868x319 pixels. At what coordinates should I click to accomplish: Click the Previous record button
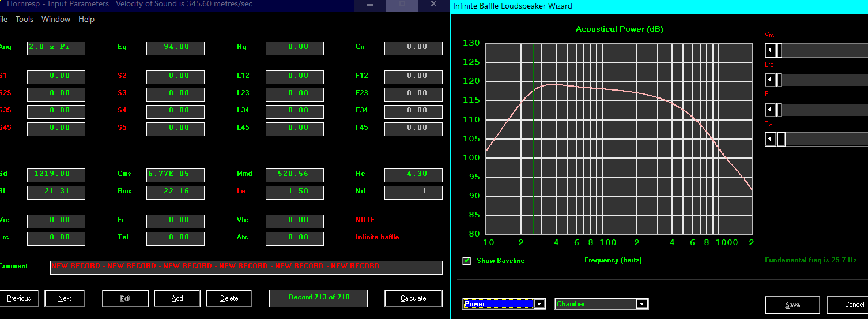(19, 298)
